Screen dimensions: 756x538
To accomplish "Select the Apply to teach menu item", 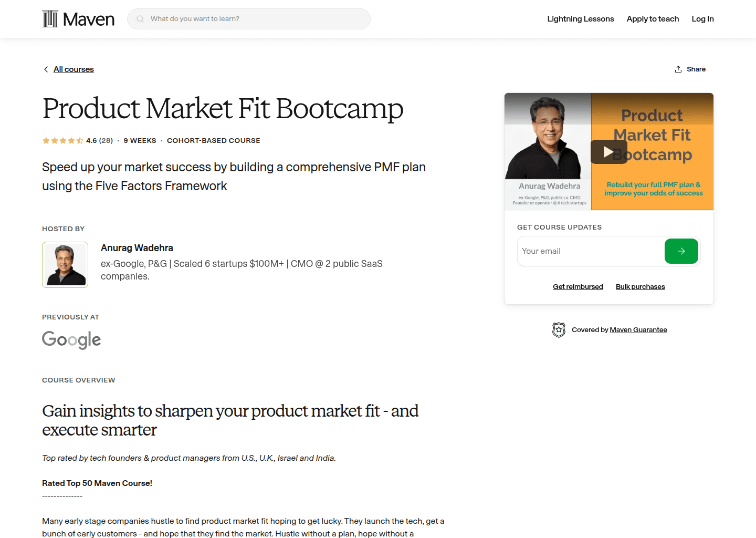I will pyautogui.click(x=653, y=19).
